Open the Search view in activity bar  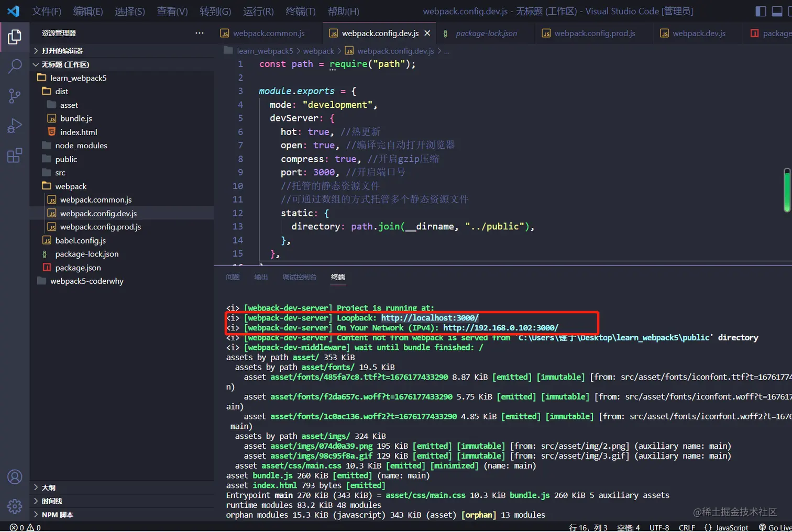15,66
